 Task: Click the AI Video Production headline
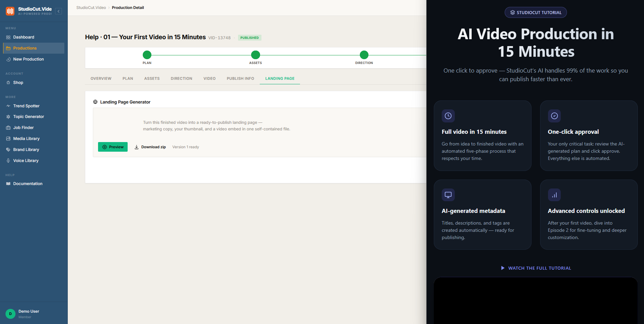pos(536,43)
